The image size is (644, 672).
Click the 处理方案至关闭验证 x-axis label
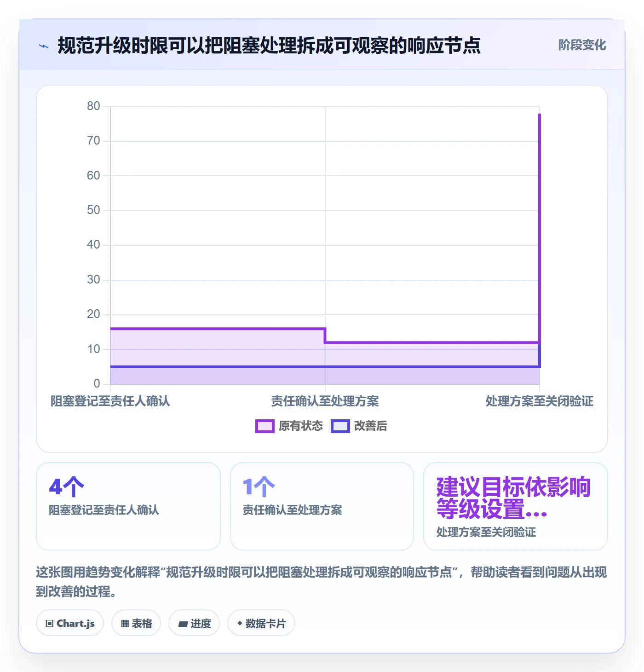540,401
